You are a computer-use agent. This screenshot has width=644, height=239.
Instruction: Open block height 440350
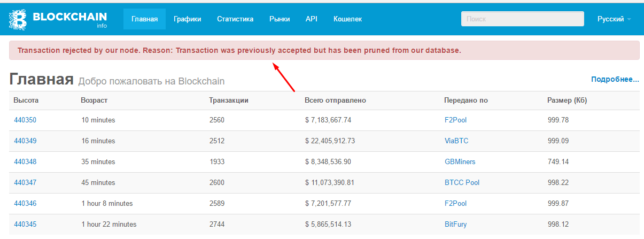[x=25, y=120]
